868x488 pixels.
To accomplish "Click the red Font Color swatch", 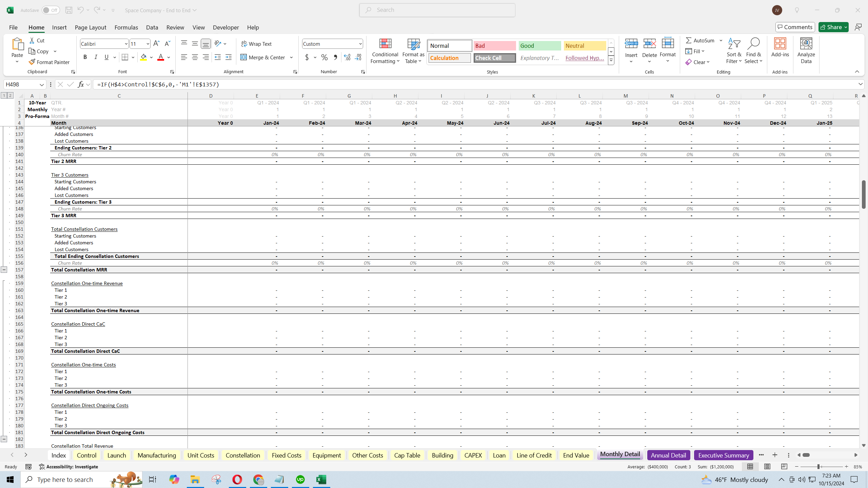I will coord(161,57).
